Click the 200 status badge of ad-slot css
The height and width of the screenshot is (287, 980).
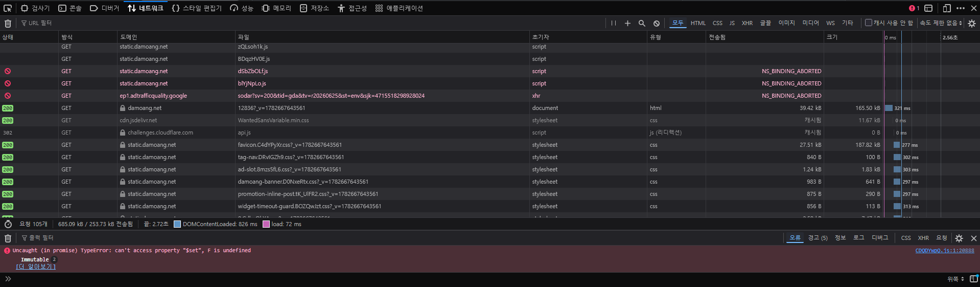pyautogui.click(x=8, y=169)
